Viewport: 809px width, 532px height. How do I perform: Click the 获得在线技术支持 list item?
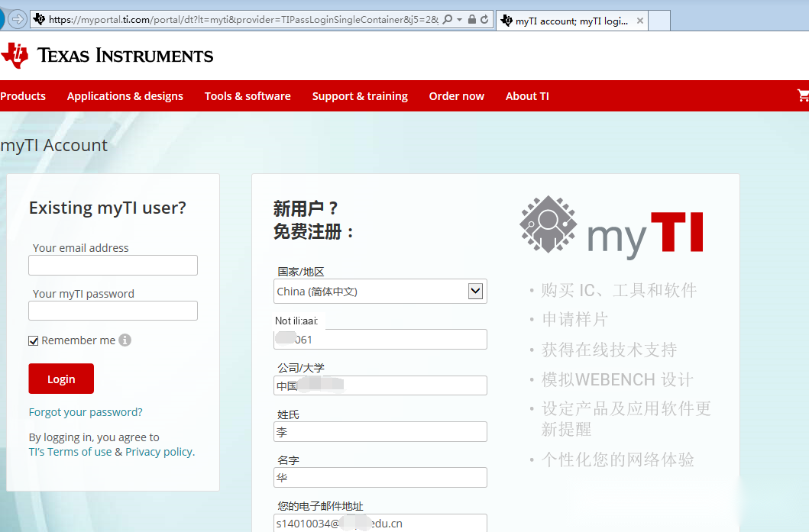click(609, 350)
